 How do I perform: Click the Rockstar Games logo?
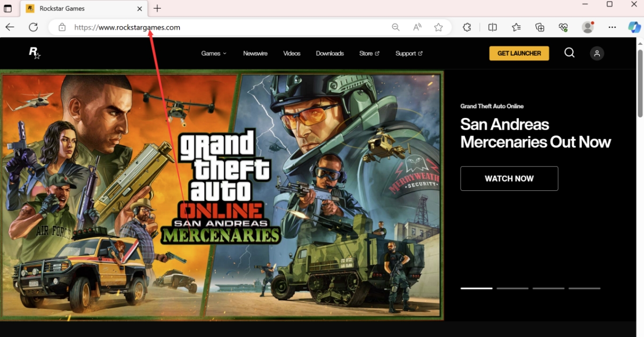coord(34,52)
